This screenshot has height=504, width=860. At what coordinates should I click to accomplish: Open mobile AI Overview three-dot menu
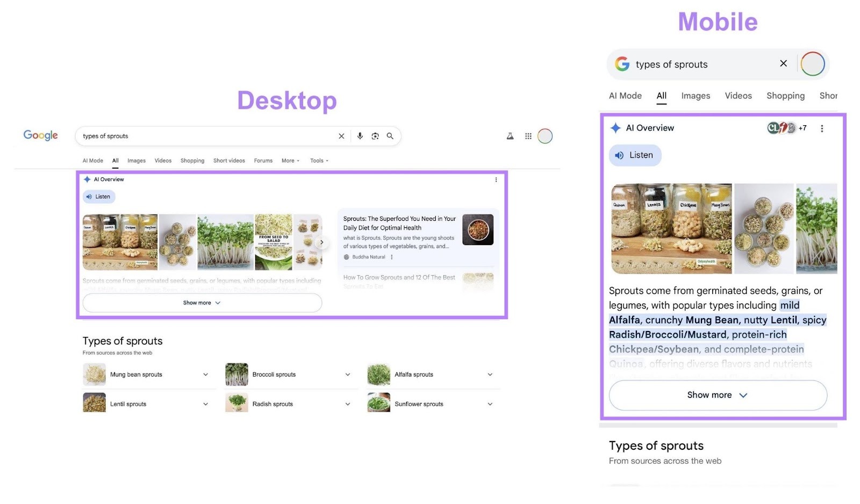point(822,128)
